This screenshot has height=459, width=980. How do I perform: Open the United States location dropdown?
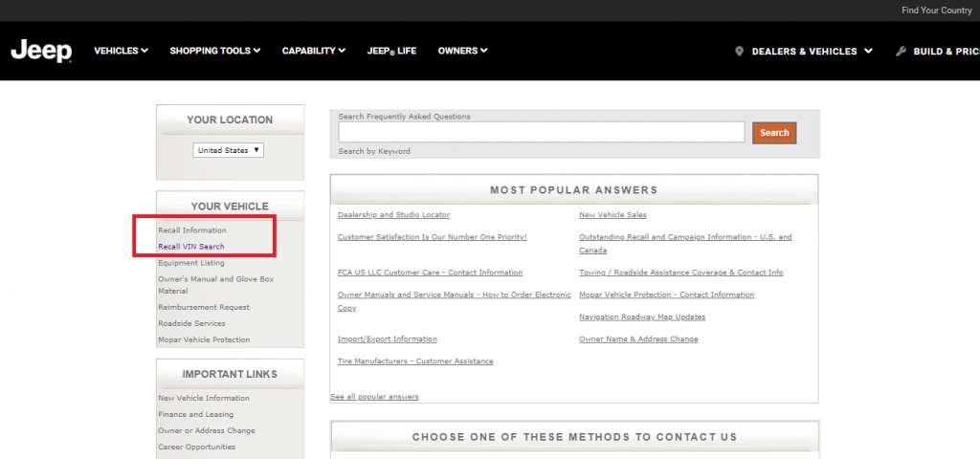click(x=228, y=150)
